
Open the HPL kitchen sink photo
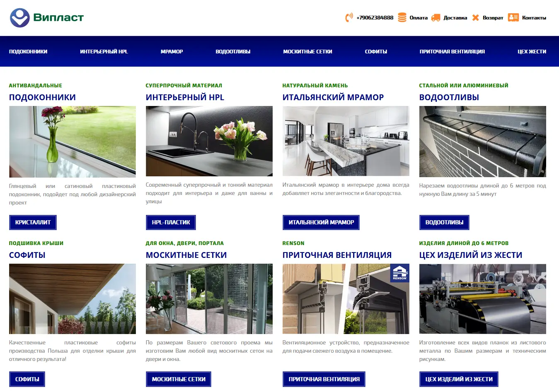coord(209,141)
